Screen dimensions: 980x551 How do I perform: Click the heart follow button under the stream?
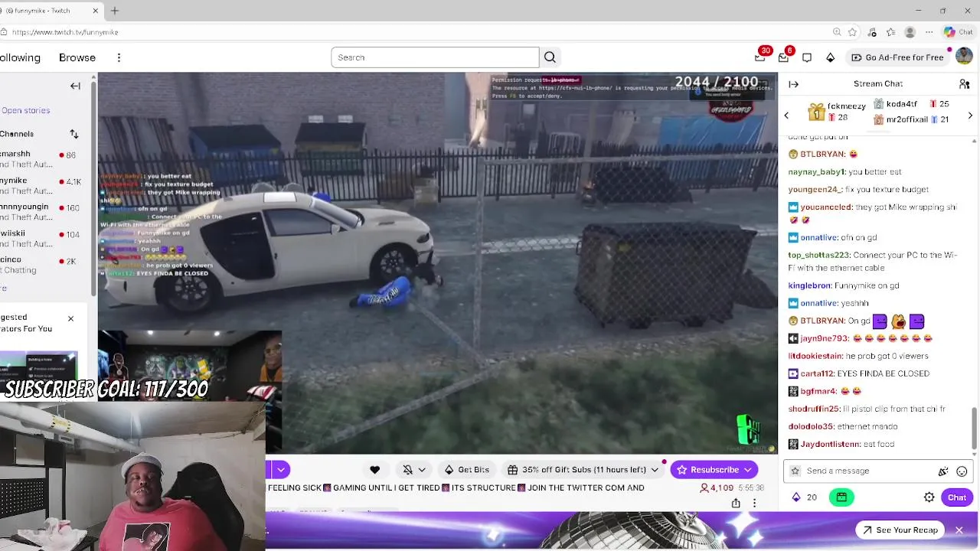374,470
